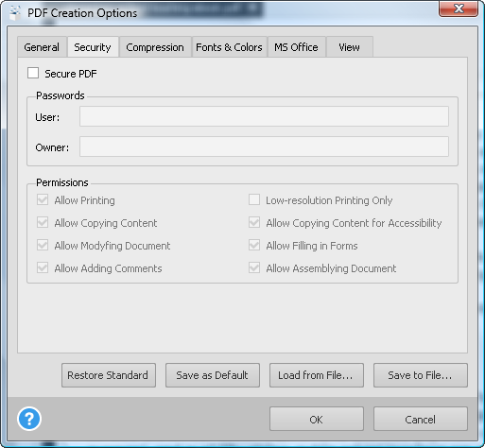Switch to the General tab
485x448 pixels.
pyautogui.click(x=42, y=47)
